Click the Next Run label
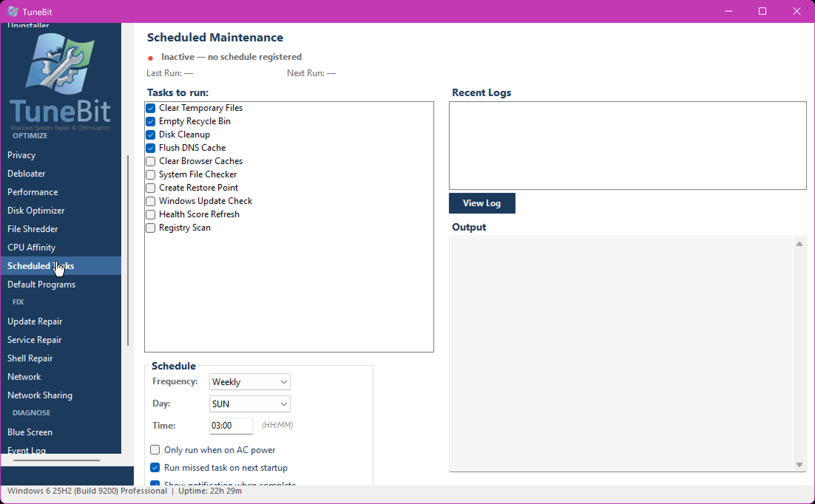Screen dimensions: 815x504 [311, 73]
